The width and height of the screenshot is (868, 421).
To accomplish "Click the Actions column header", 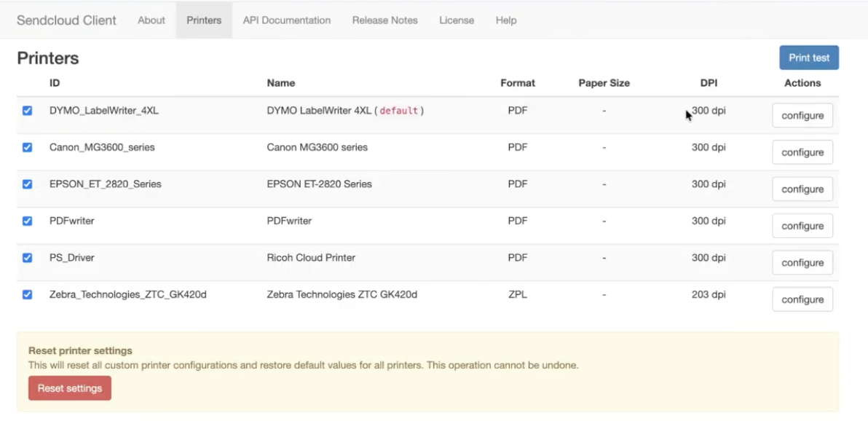I will (x=802, y=83).
